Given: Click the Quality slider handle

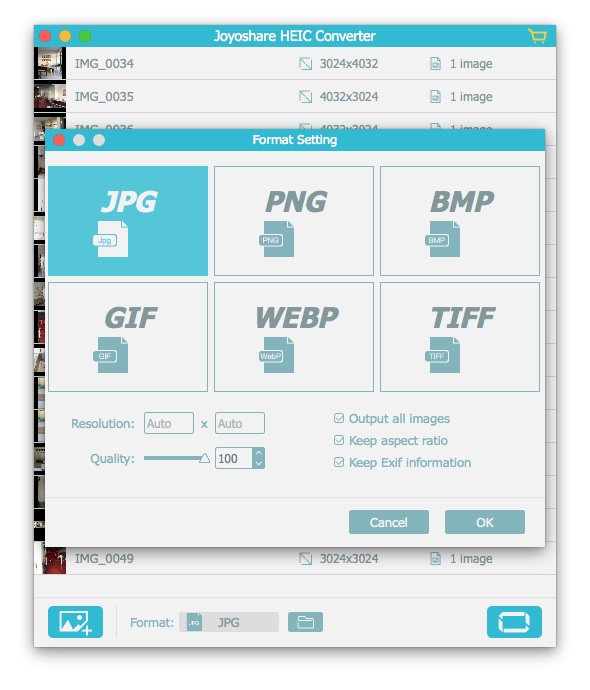Looking at the screenshot, I should (204, 459).
